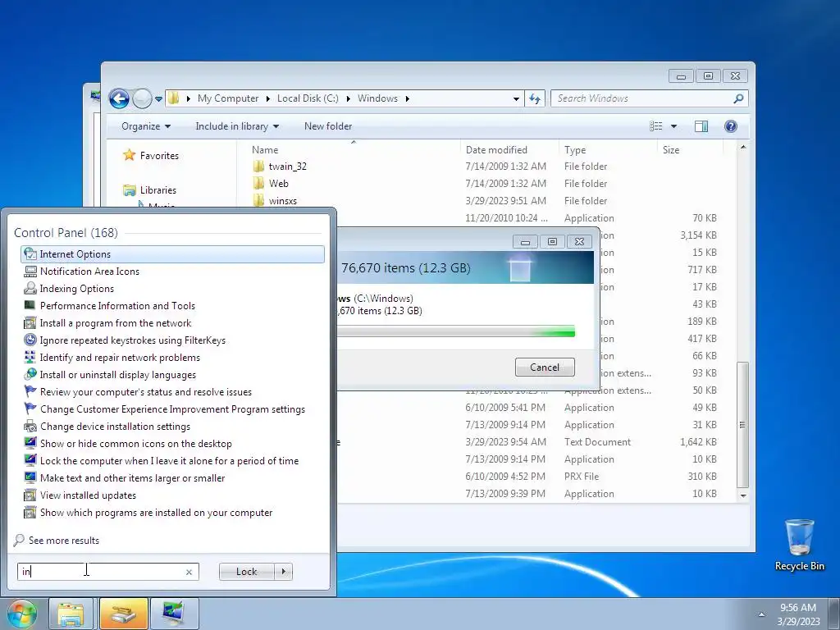The height and width of the screenshot is (630, 840).
Task: Open the Include in library dropdown
Action: click(237, 126)
